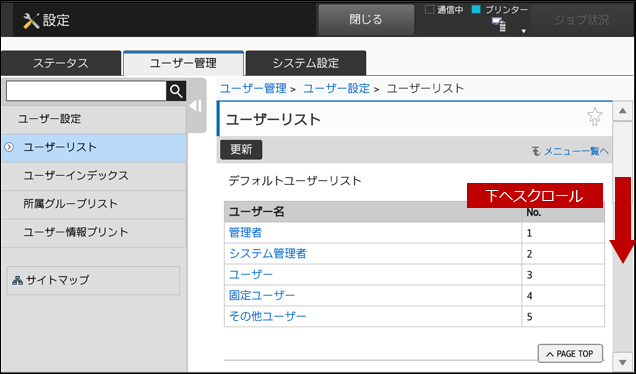Open the 固定ユーザー user link
This screenshot has width=636, height=374.
[262, 296]
